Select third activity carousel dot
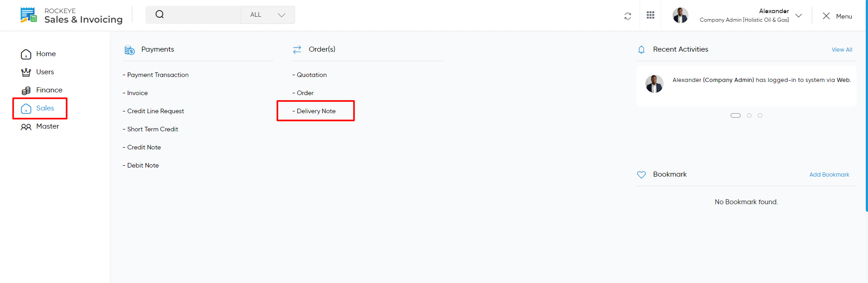This screenshot has width=868, height=283. coord(760,115)
